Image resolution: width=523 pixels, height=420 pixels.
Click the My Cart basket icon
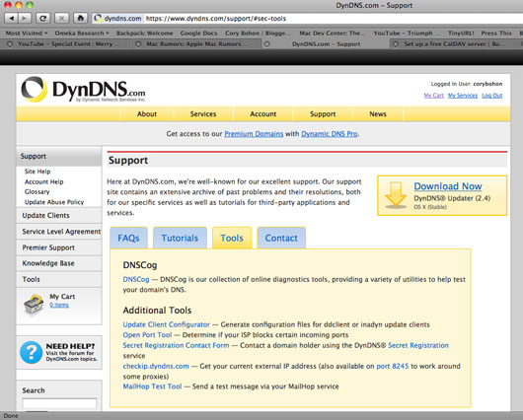tap(34, 304)
